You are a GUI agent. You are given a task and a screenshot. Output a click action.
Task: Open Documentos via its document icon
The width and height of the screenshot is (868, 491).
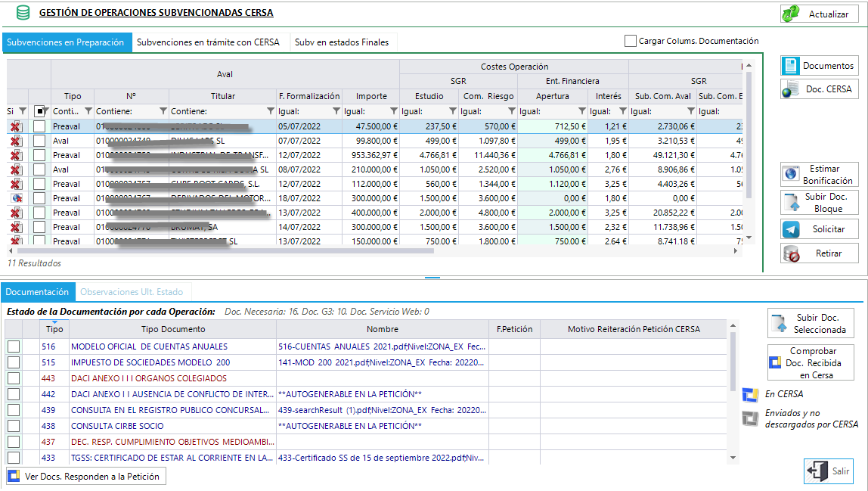[791, 65]
